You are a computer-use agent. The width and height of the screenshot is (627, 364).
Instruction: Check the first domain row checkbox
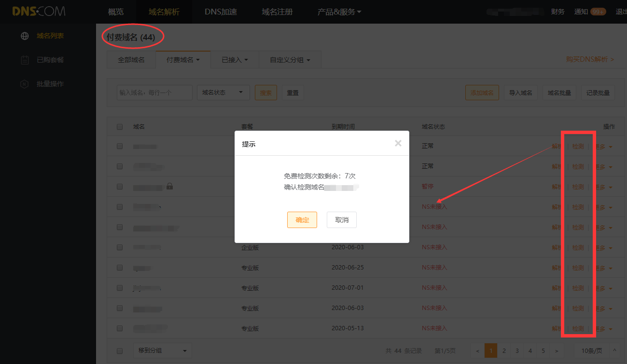120,146
